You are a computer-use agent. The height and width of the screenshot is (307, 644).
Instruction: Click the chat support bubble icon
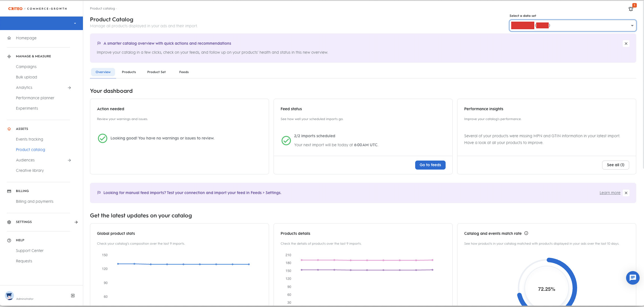point(633,278)
